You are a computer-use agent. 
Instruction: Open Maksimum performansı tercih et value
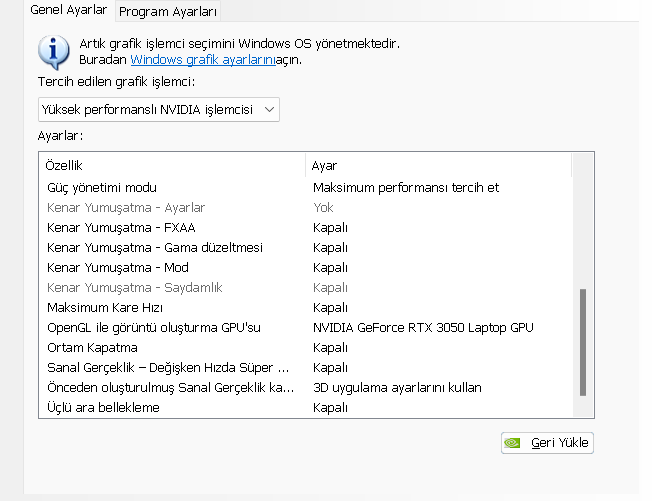(x=406, y=187)
